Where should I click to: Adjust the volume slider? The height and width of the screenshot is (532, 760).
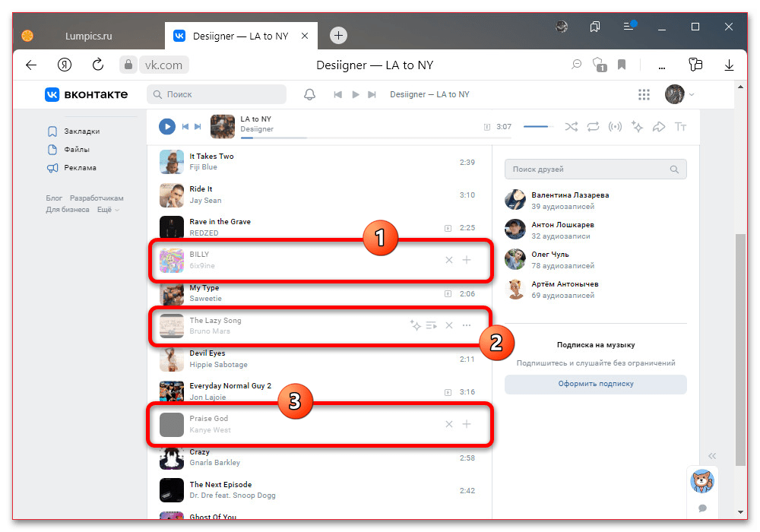(538, 126)
